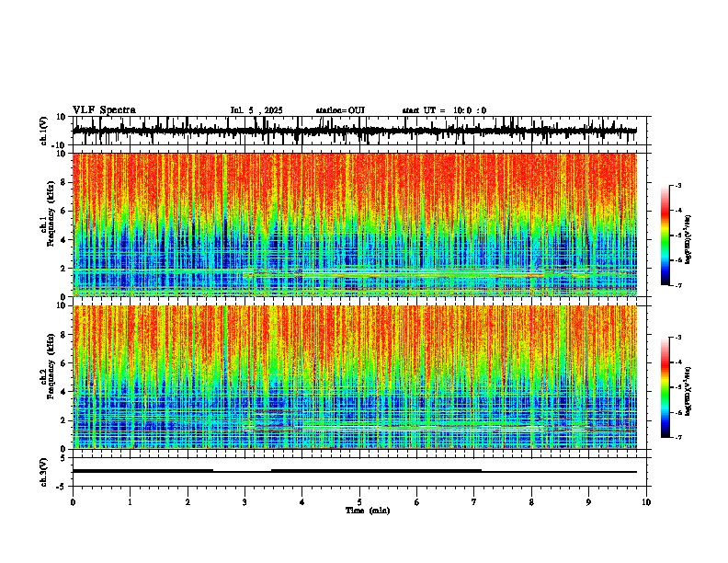Click the "-7" label on ch.1 colorbar

678,285
